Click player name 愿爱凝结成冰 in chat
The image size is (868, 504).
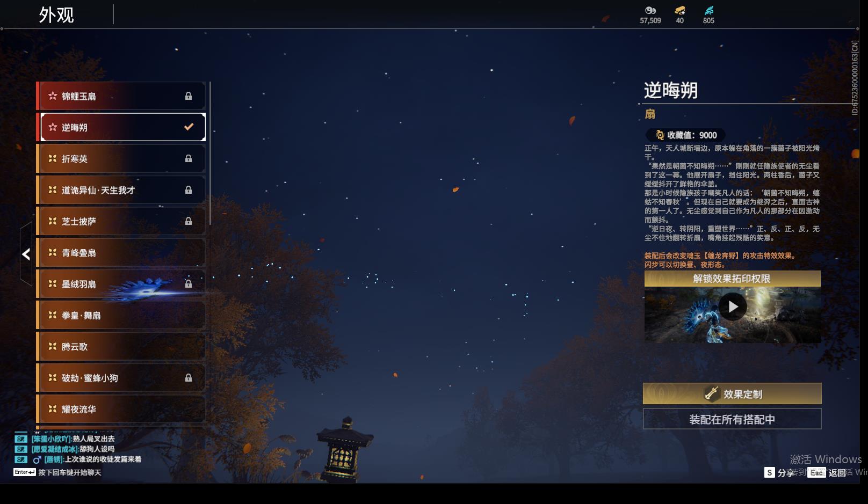[x=55, y=449]
